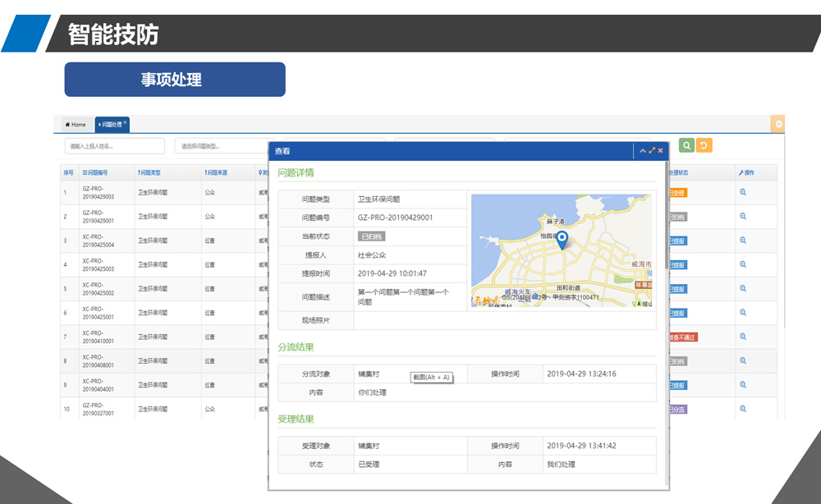Click the 受理结果 section heading

coord(296,419)
